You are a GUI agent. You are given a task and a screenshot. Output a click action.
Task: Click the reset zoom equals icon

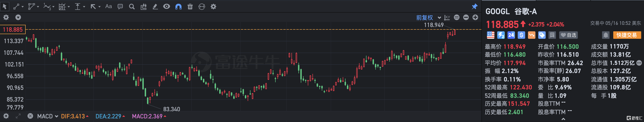click(x=456, y=17)
